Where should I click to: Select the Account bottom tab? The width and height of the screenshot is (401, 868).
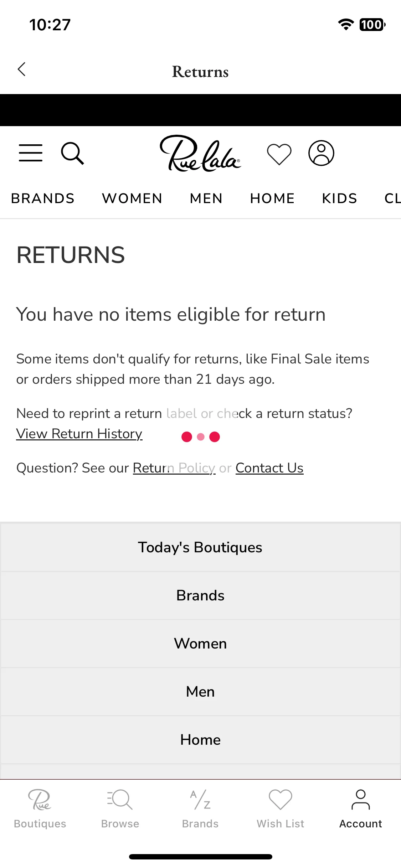(x=361, y=809)
